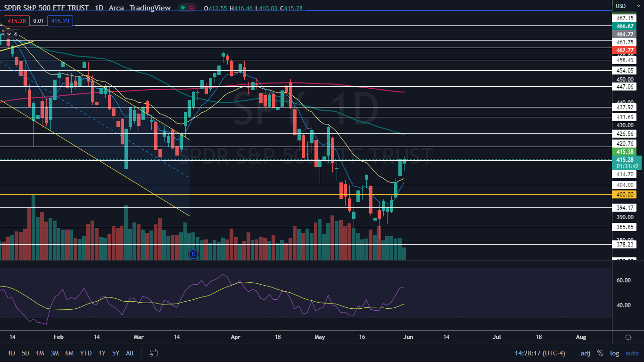Click the 462.77 red price label
Viewport: 644px width, 362px height.
click(624, 50)
